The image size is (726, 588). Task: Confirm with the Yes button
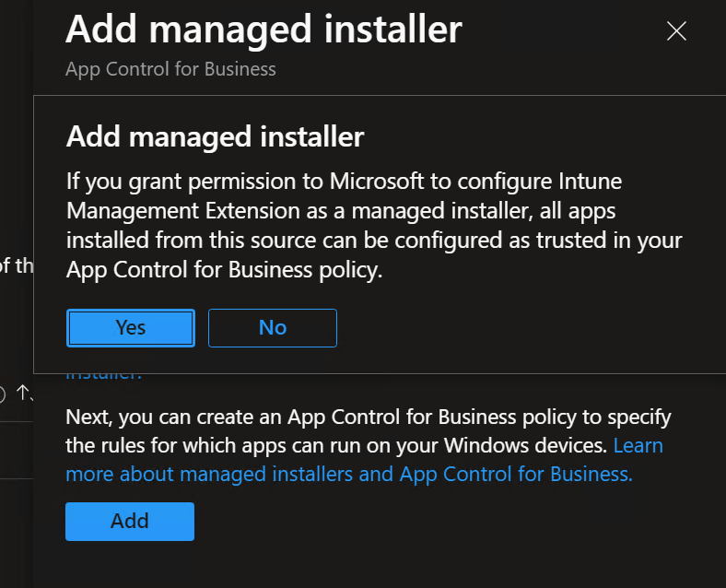[131, 328]
